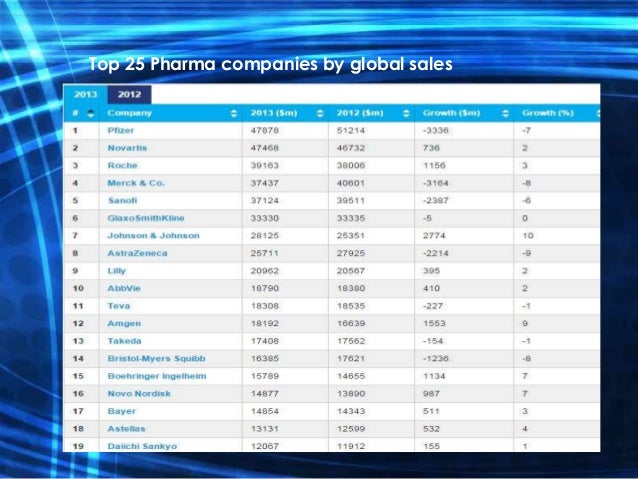
Task: Select Novo Nordisk growth value 987
Action: (431, 394)
